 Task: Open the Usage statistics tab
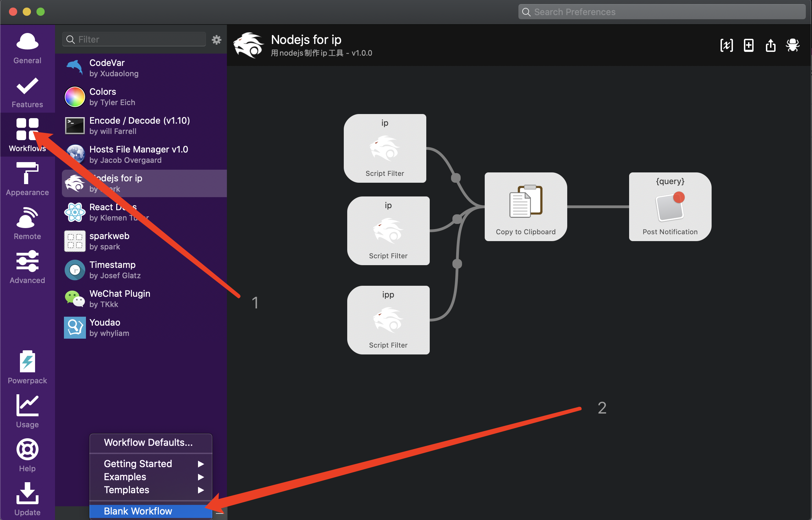28,411
